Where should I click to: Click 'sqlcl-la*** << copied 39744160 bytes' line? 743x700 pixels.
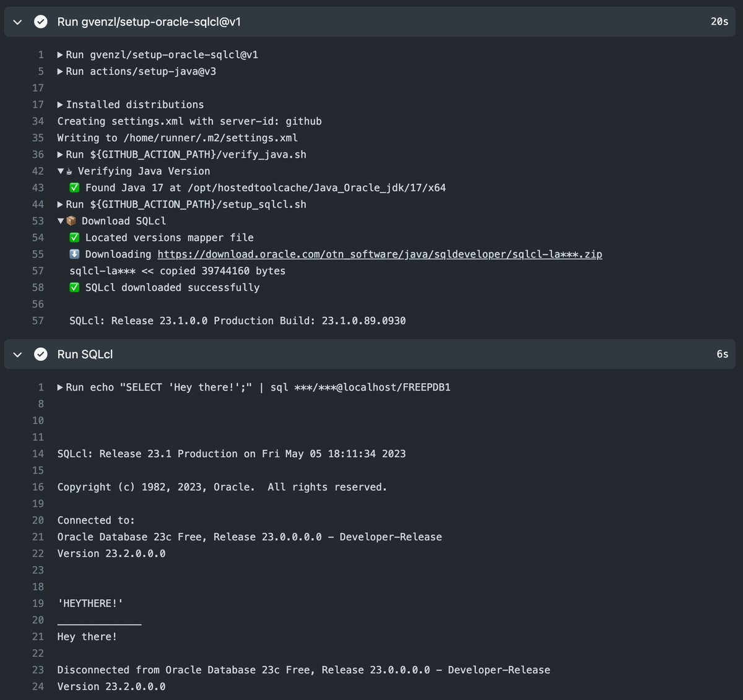tap(178, 271)
